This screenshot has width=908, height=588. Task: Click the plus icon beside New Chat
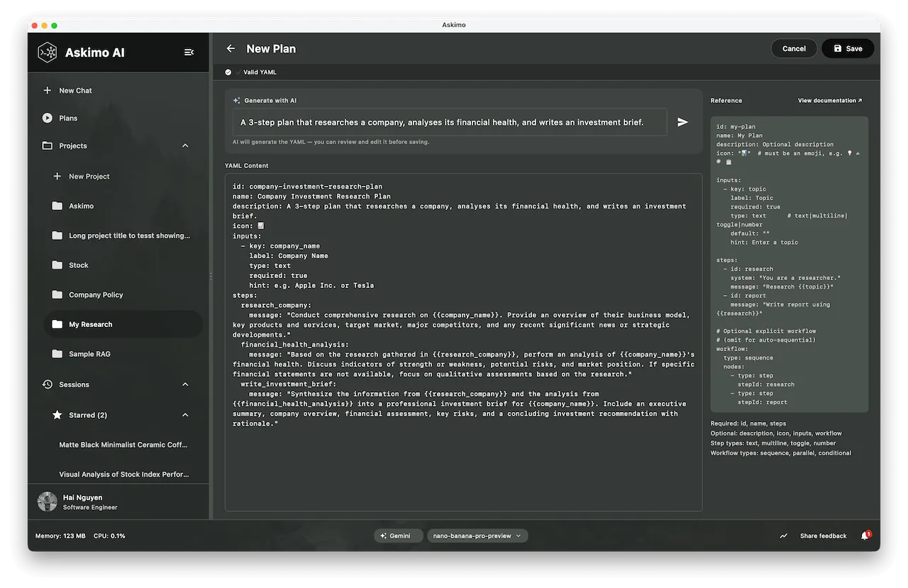[48, 91]
